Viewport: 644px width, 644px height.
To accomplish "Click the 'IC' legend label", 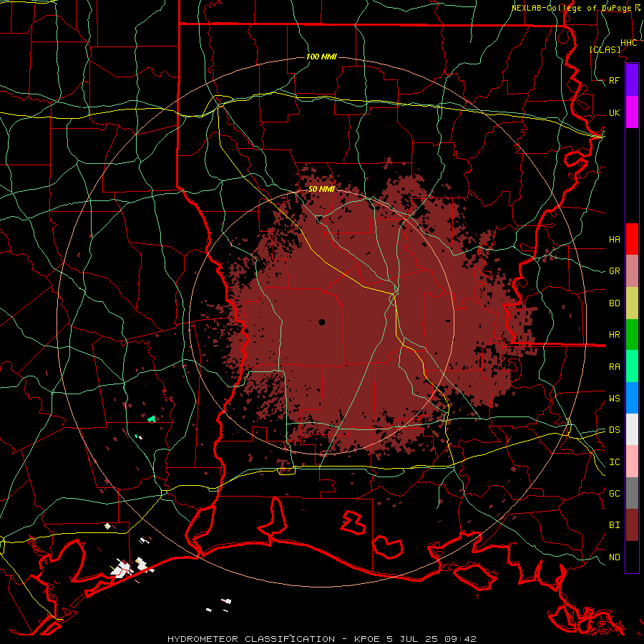I will [x=614, y=462].
